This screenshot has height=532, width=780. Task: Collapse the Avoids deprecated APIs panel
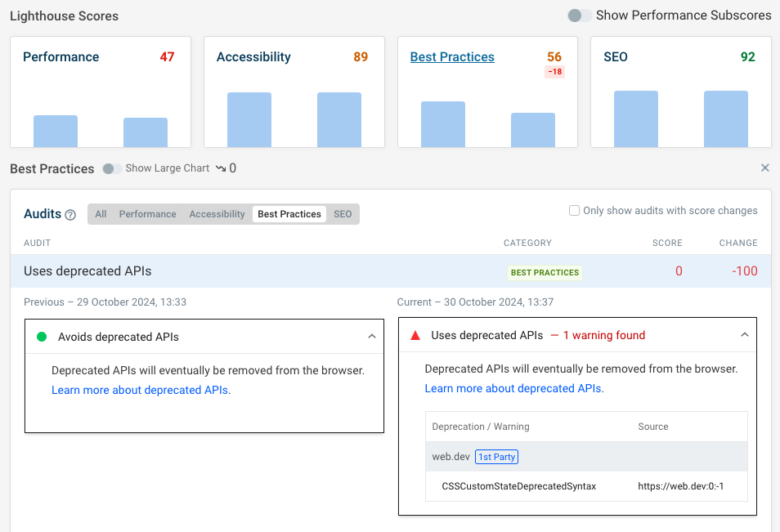point(371,337)
